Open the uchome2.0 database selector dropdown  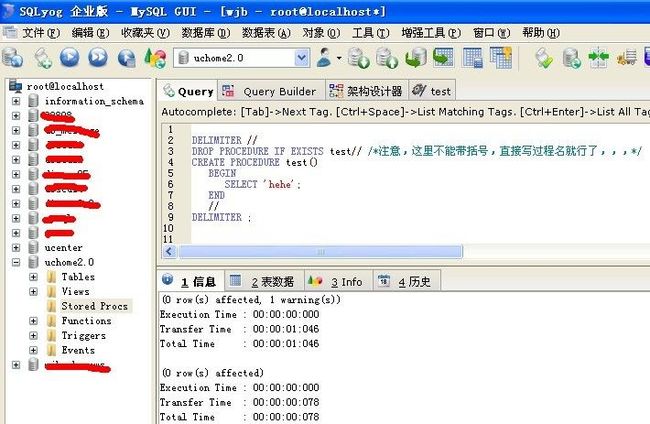(x=302, y=58)
